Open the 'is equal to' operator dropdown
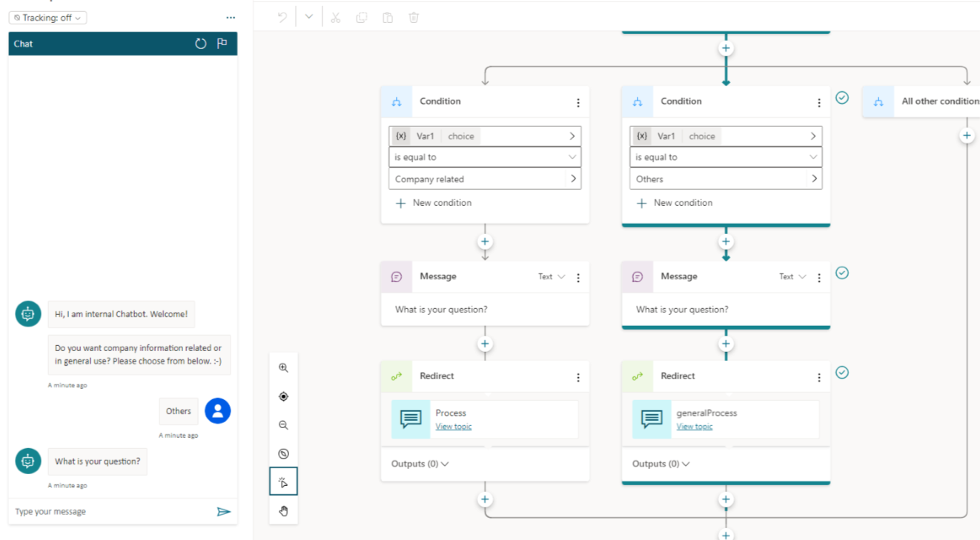This screenshot has height=540, width=980. coord(485,157)
